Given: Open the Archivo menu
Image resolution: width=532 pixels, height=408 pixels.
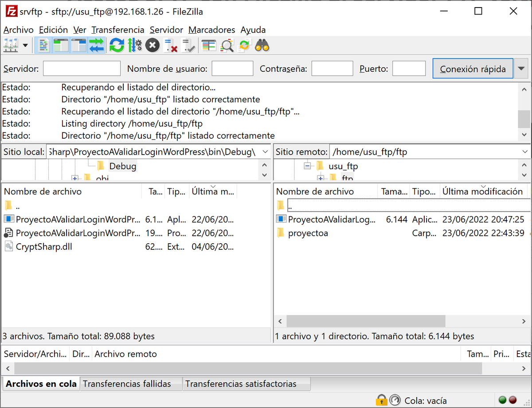Looking at the screenshot, I should tap(19, 30).
